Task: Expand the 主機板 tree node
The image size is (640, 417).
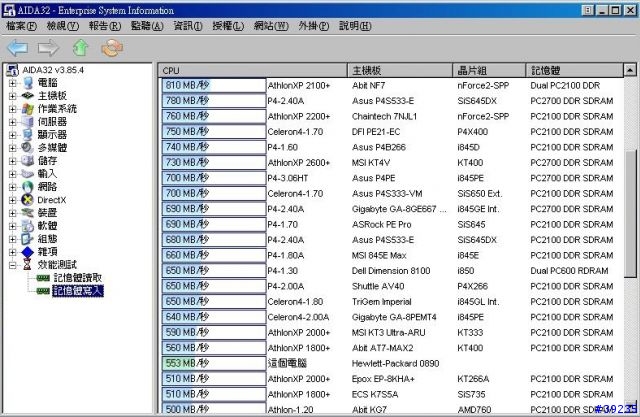Action: click(x=12, y=96)
